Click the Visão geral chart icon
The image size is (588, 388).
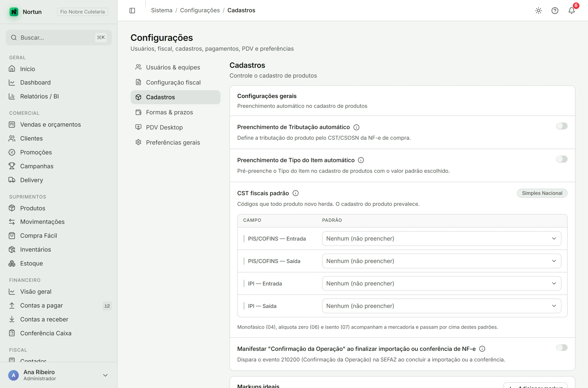(12, 291)
